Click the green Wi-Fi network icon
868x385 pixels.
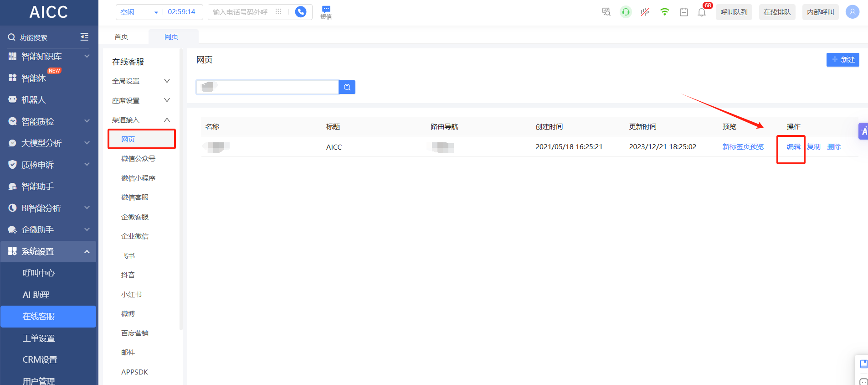[665, 12]
